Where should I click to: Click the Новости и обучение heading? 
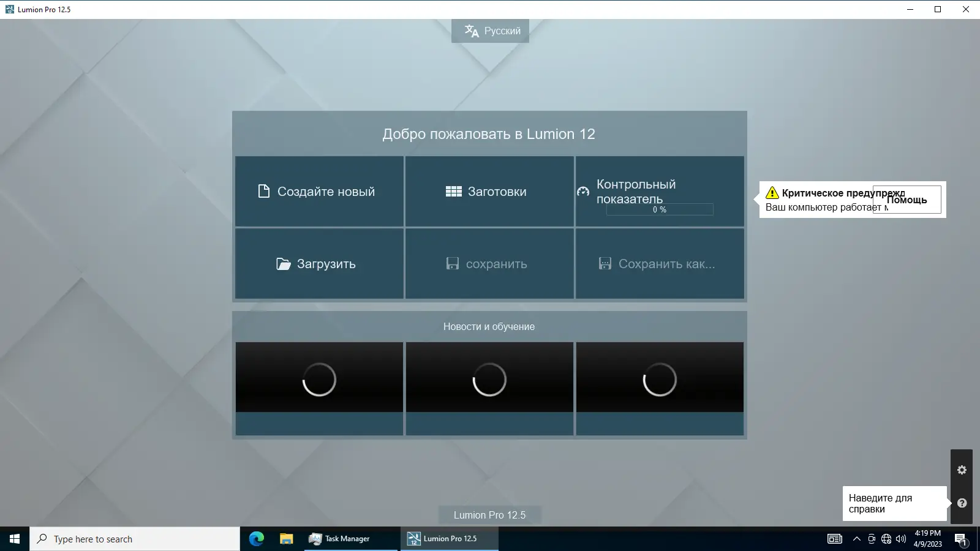pyautogui.click(x=489, y=327)
